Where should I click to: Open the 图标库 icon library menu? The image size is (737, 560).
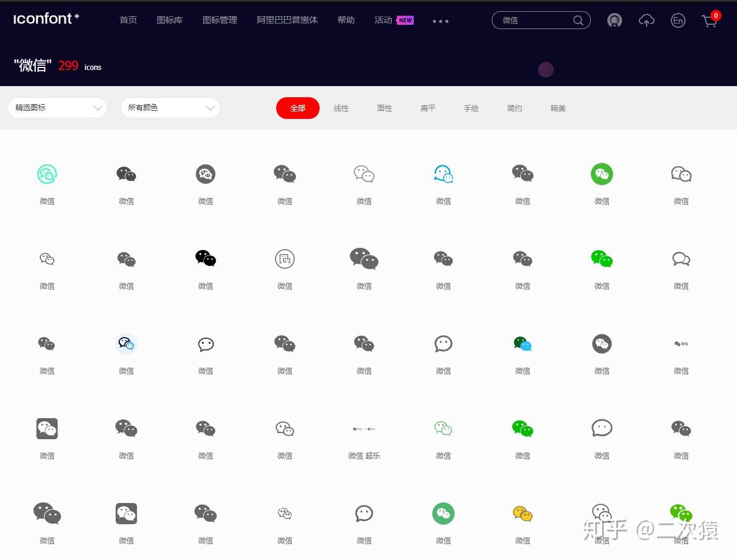tap(170, 20)
